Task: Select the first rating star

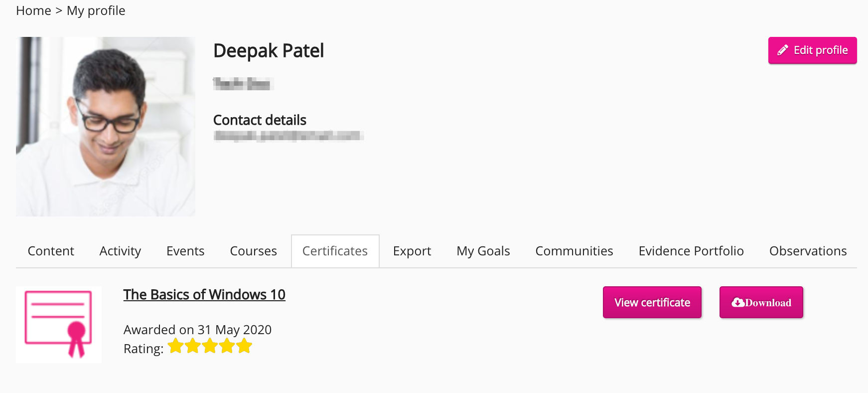Action: [175, 346]
